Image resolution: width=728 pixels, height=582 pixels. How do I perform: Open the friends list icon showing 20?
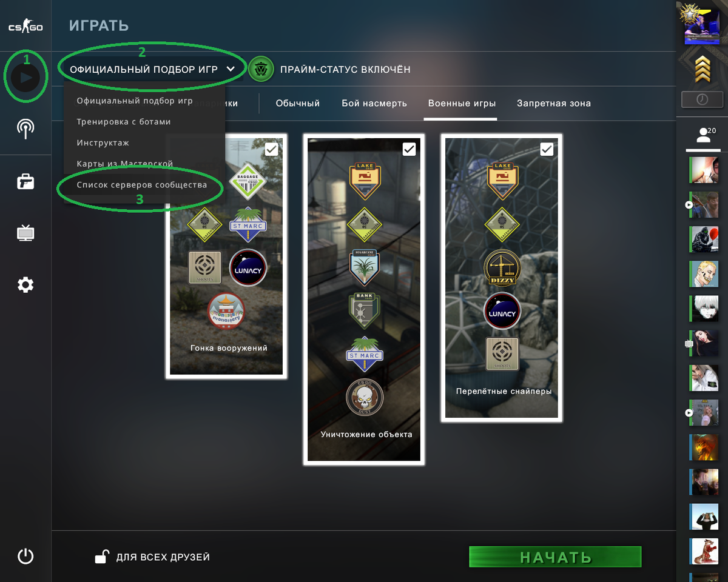pos(703,135)
